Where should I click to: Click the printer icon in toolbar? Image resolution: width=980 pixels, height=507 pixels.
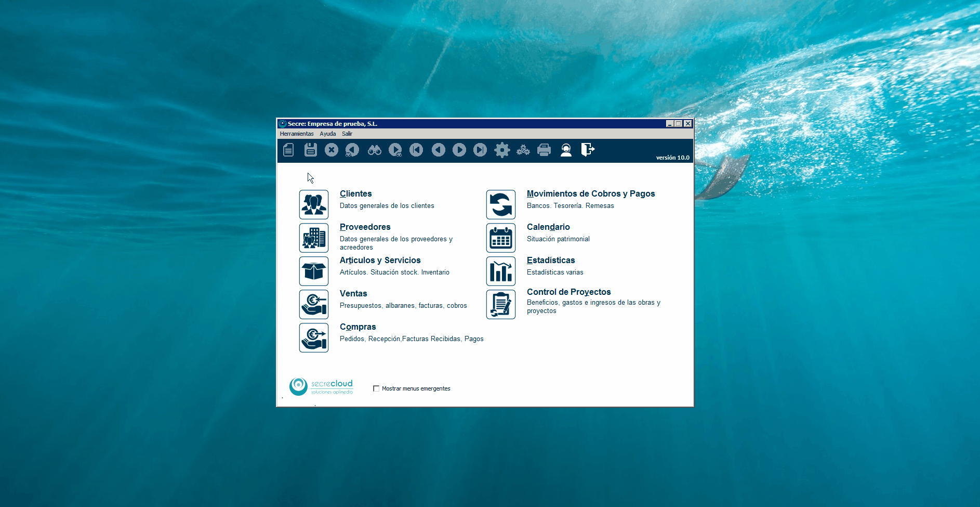[544, 150]
